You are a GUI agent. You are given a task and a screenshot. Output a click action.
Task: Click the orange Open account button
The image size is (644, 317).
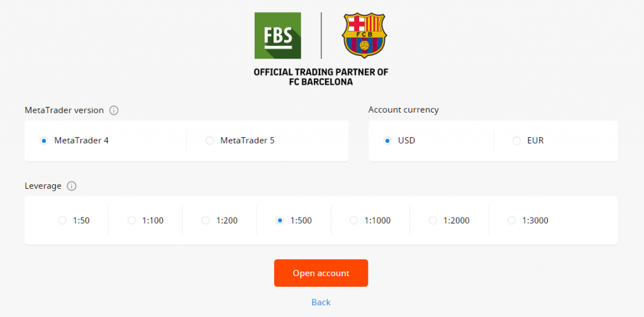pyautogui.click(x=321, y=273)
